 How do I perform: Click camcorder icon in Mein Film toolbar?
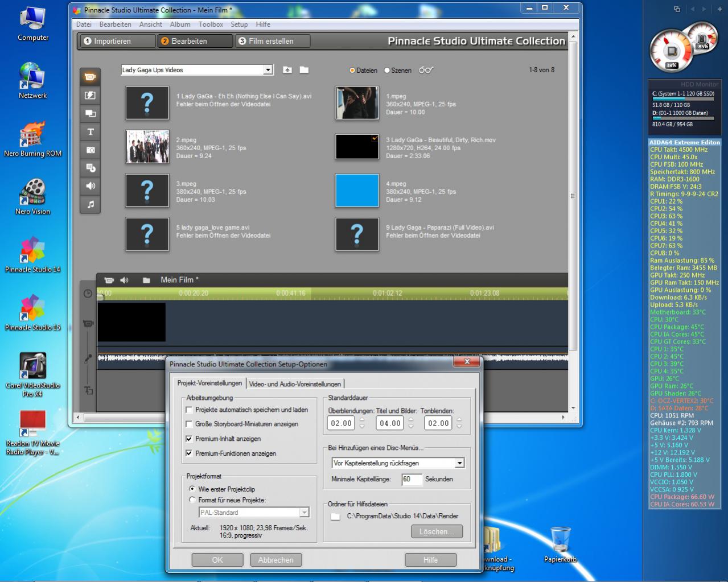click(x=109, y=280)
